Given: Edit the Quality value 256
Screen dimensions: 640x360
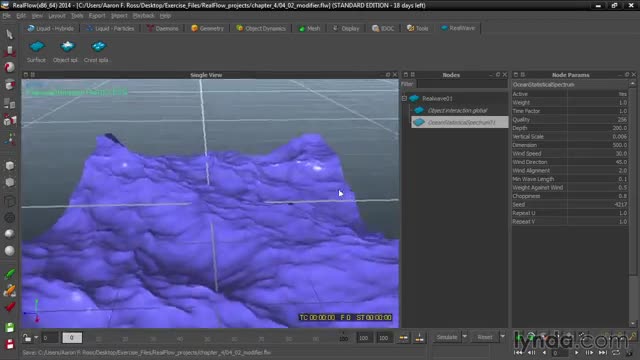Looking at the screenshot, I should click(x=598, y=120).
